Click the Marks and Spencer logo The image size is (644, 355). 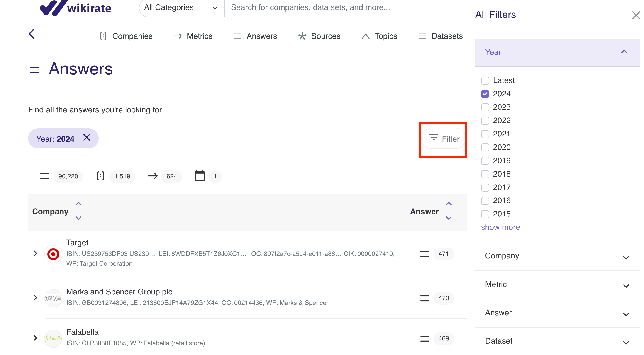tap(53, 298)
